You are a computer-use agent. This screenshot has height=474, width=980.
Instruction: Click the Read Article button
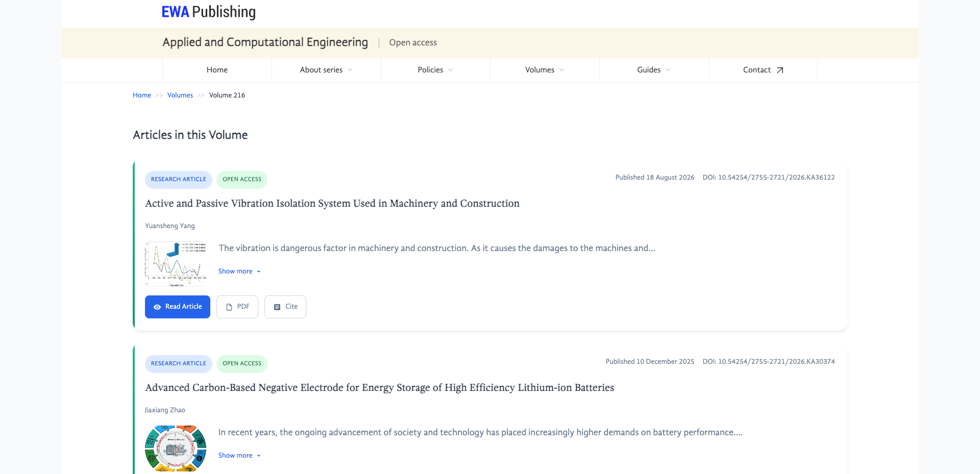coord(178,307)
